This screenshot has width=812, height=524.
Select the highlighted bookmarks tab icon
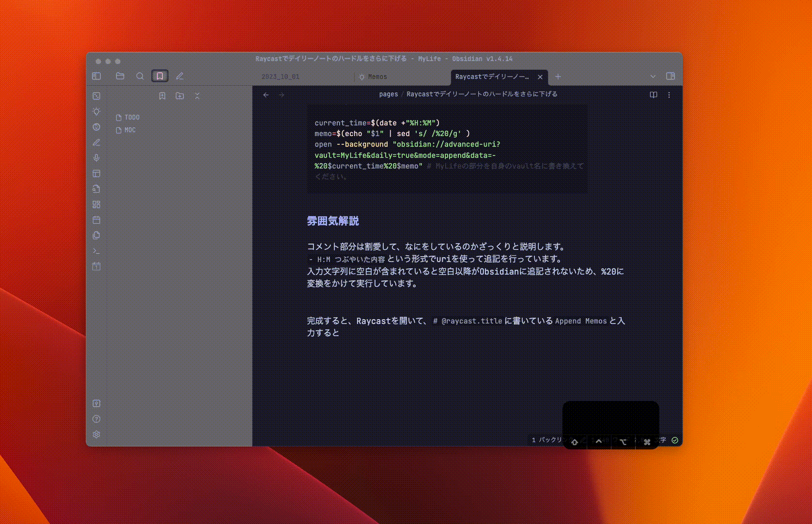[160, 76]
